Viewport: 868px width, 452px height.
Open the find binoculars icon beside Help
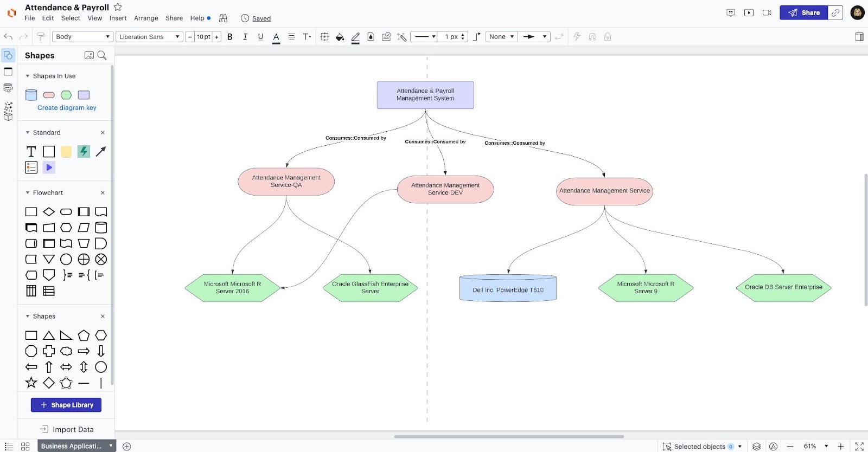223,18
